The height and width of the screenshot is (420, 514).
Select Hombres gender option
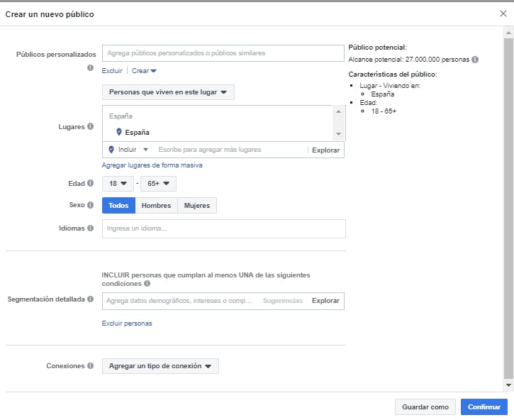(x=156, y=205)
